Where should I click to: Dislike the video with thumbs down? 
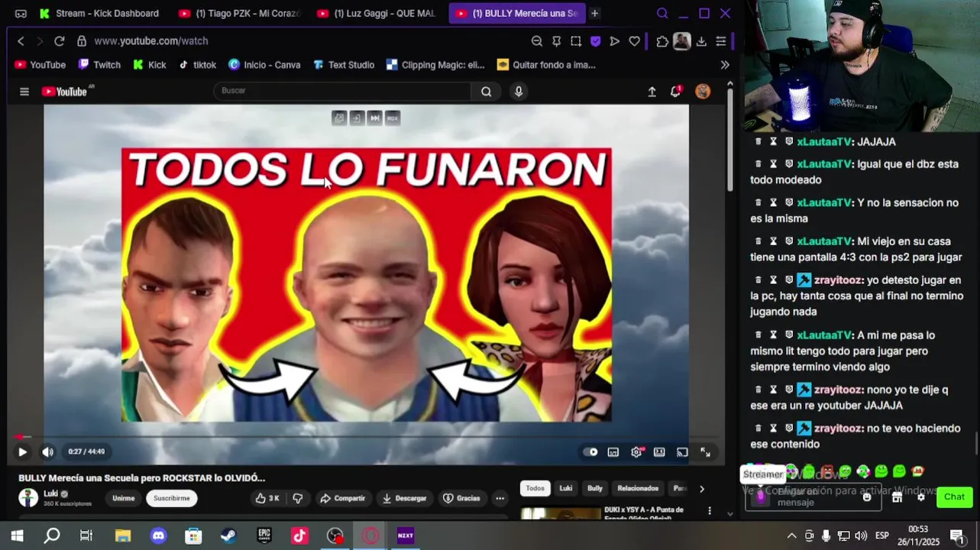(x=298, y=498)
